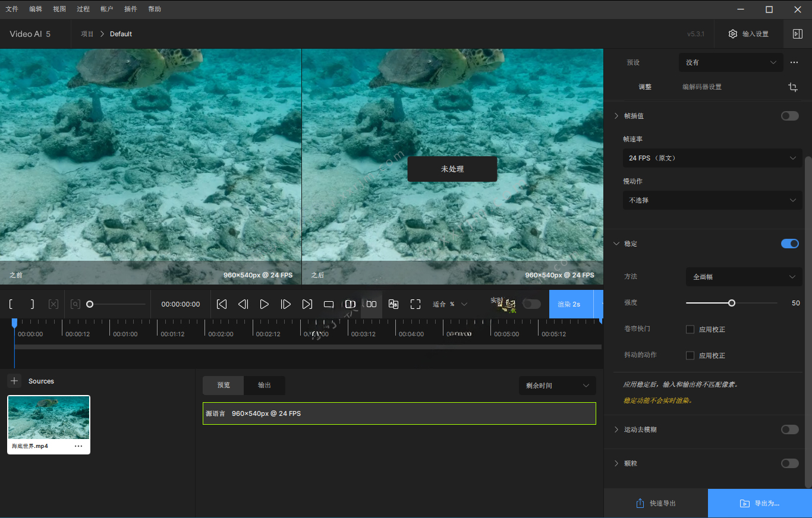The width and height of the screenshot is (812, 518).
Task: Open 海底世界.mp4 options ellipsis
Action: click(x=78, y=446)
